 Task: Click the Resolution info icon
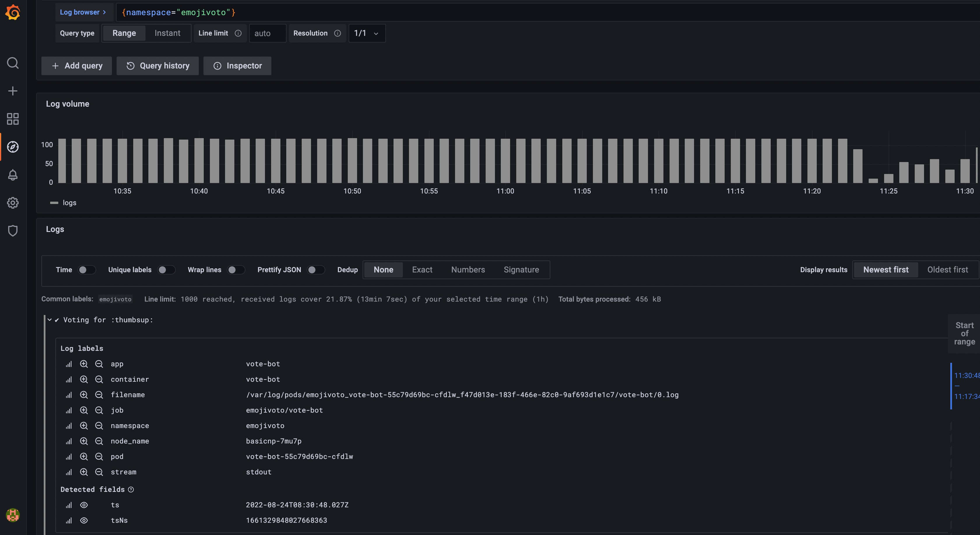click(338, 33)
